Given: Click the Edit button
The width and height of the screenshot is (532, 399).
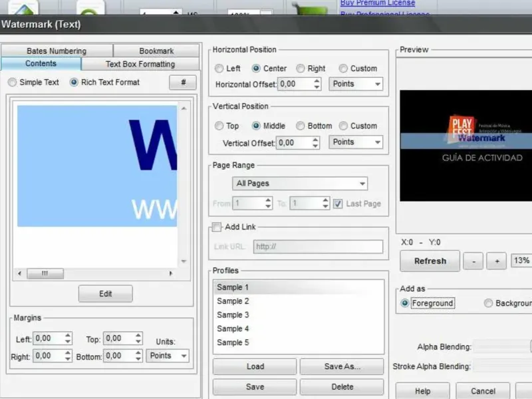Looking at the screenshot, I should point(106,293).
